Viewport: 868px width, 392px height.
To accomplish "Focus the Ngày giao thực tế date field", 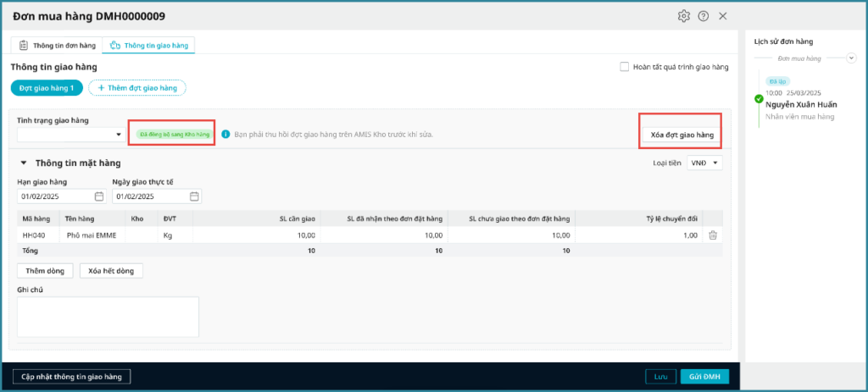I will 157,196.
